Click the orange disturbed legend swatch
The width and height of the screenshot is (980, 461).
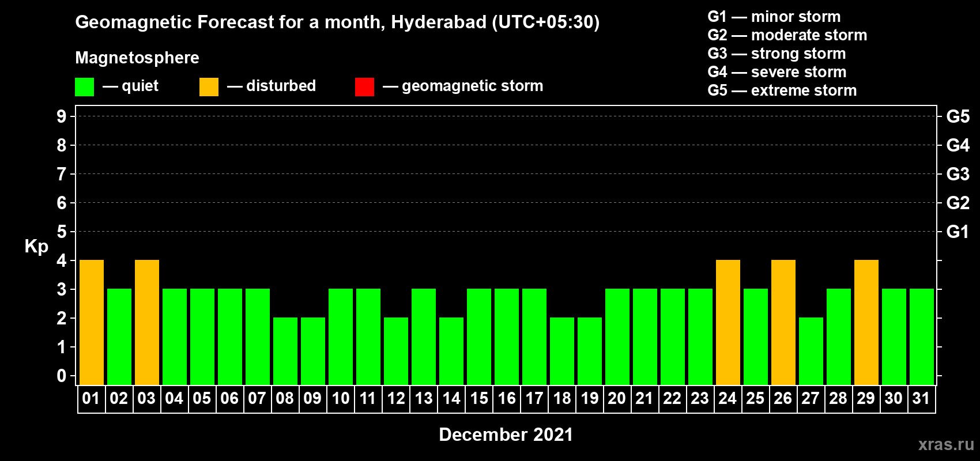click(209, 87)
